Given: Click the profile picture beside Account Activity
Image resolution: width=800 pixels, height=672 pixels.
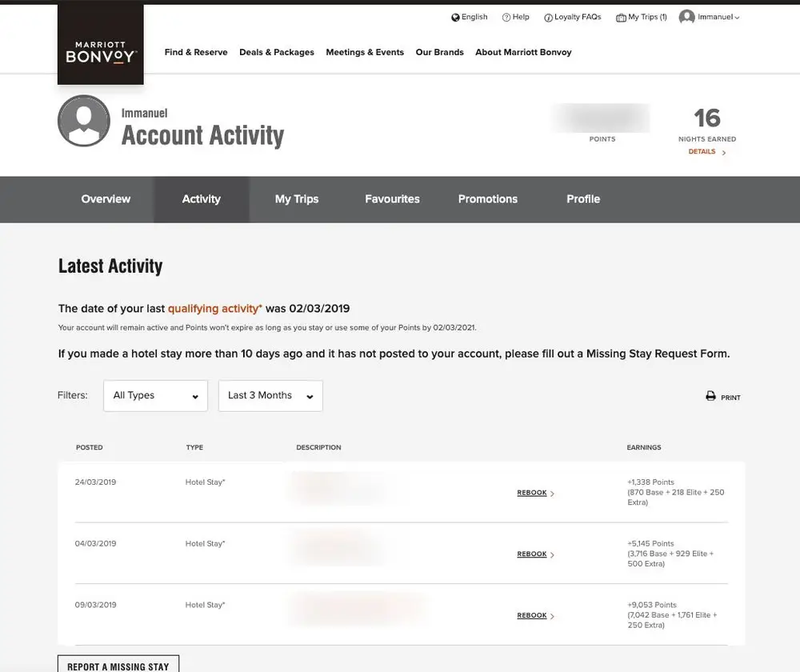Looking at the screenshot, I should [x=84, y=122].
